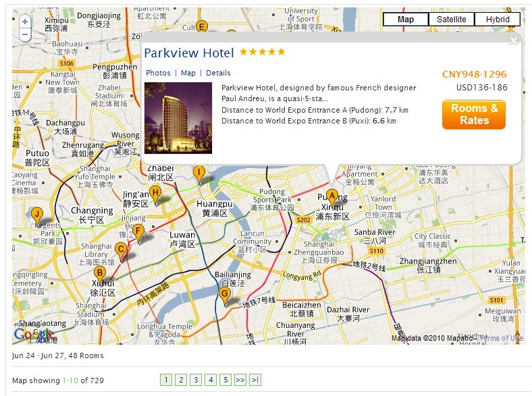Click the next page >> button
This screenshot has height=396, width=532.
pyautogui.click(x=240, y=380)
